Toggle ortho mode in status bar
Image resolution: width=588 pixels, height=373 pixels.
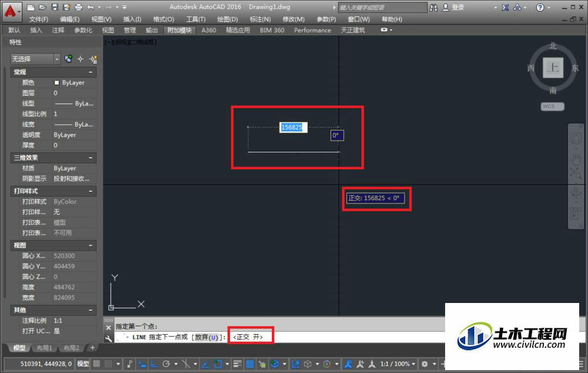pyautogui.click(x=153, y=364)
